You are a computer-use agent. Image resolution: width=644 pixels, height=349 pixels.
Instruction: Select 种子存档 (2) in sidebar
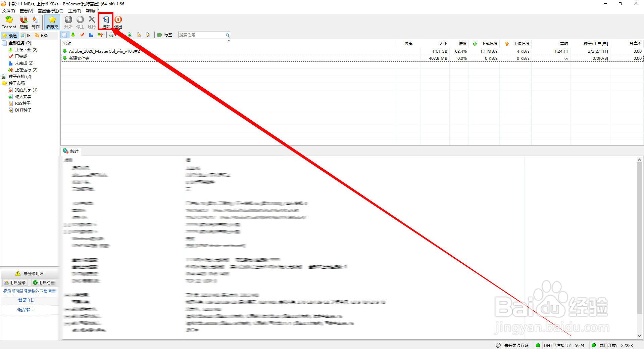click(x=20, y=77)
